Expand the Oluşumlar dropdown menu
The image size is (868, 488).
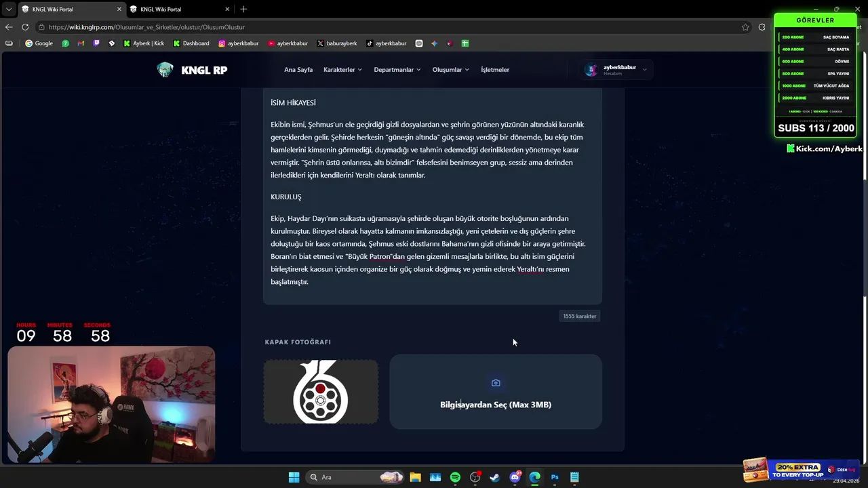point(451,70)
